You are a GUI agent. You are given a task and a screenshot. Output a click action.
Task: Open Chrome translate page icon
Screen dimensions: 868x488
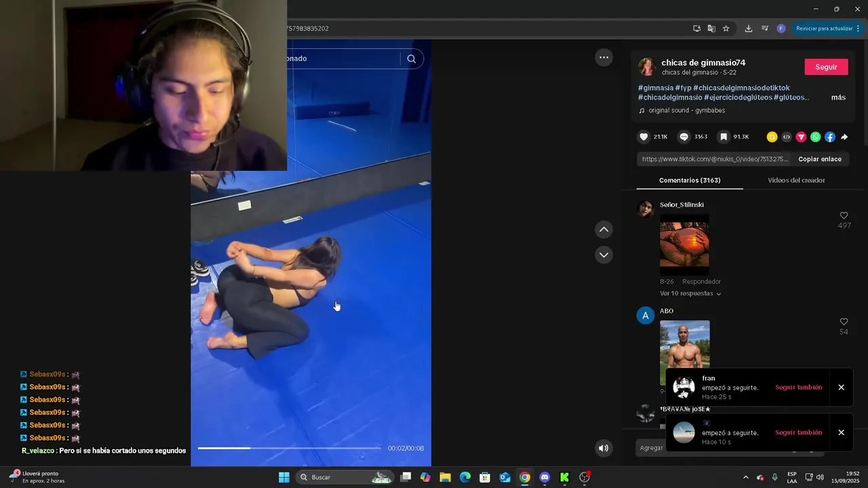click(x=711, y=28)
